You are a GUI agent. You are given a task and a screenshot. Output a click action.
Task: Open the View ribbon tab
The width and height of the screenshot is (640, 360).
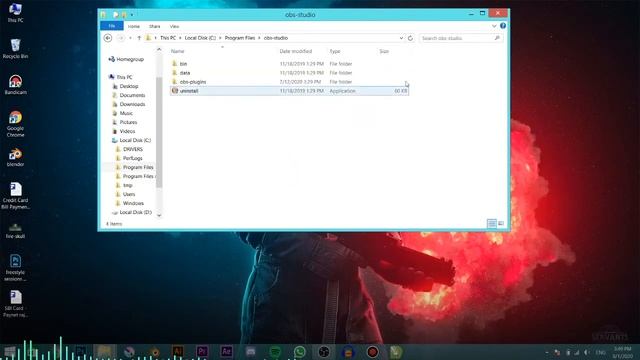(x=174, y=26)
